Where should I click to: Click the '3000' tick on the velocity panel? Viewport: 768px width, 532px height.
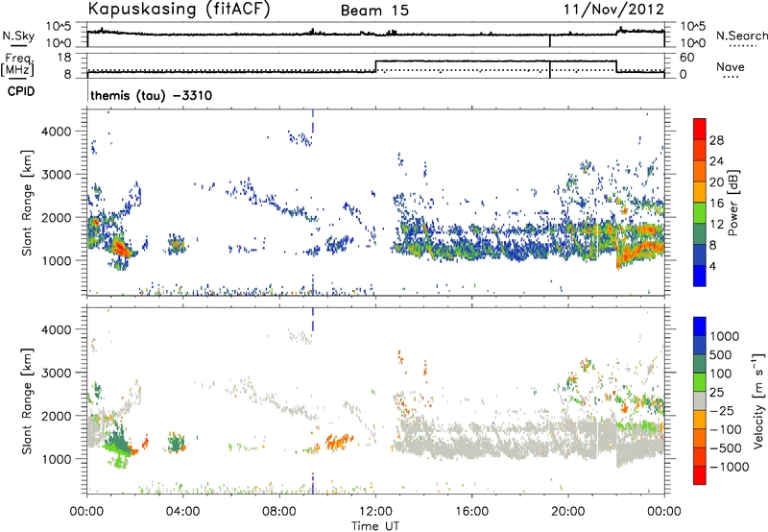click(x=57, y=373)
